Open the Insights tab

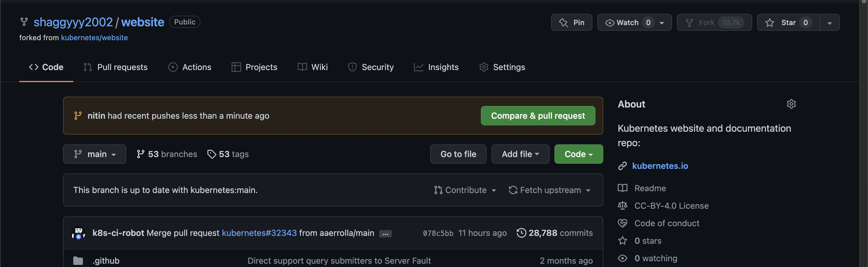(436, 67)
